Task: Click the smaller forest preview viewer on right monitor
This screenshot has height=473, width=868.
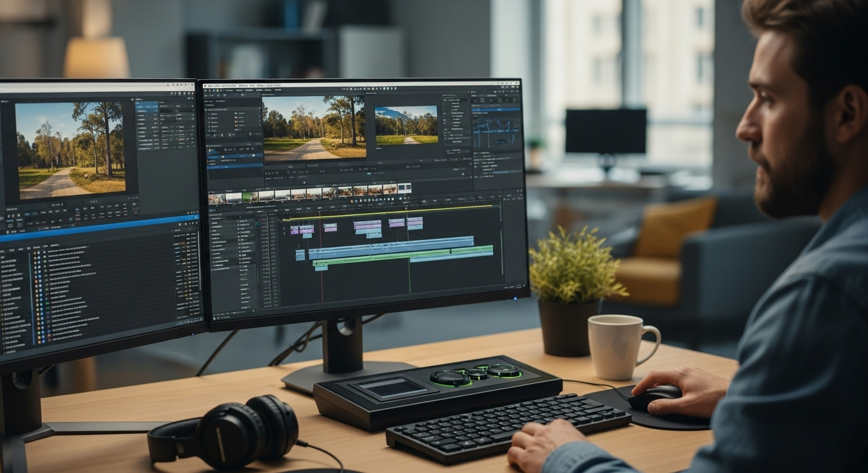Action: click(406, 125)
